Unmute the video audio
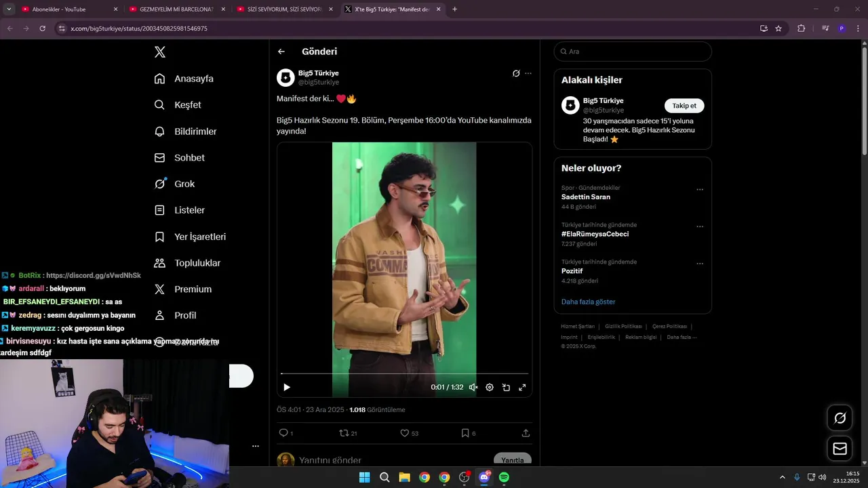Screen dimensions: 868x488 [x=473, y=387]
